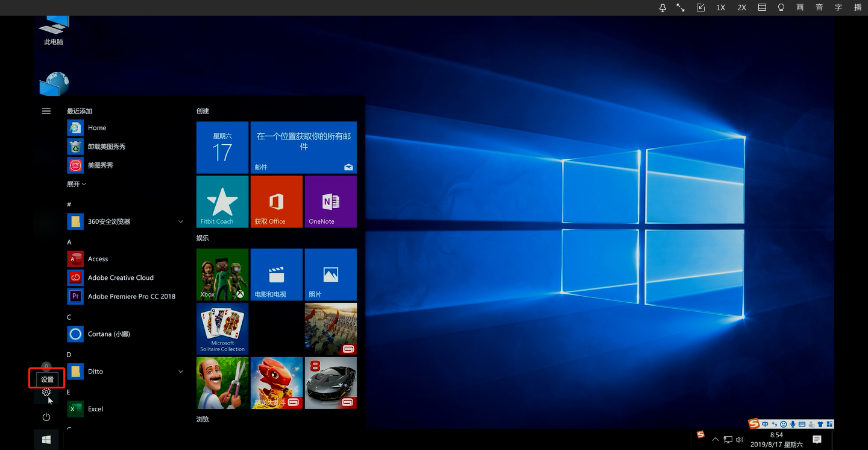
Task: Open the 电影和电视 tile
Action: coord(277,274)
